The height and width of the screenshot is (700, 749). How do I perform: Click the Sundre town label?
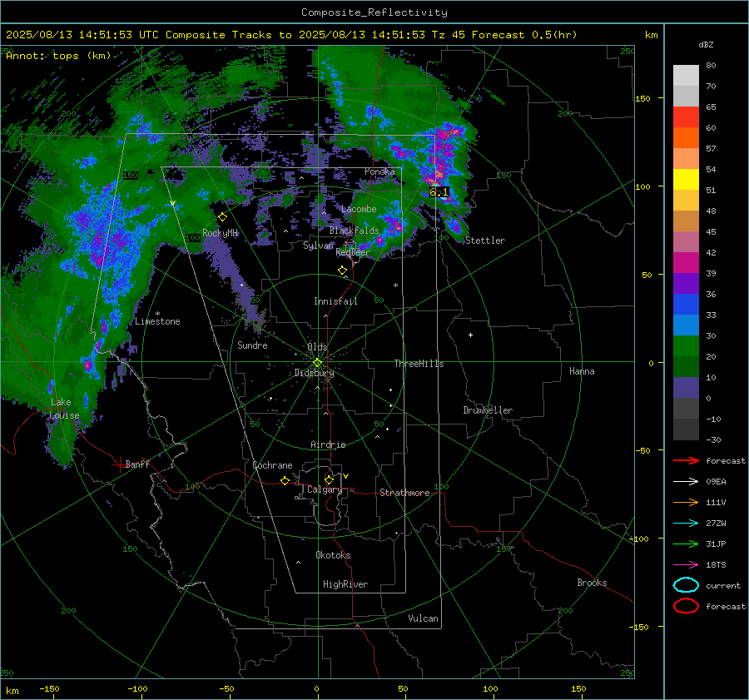pyautogui.click(x=252, y=345)
